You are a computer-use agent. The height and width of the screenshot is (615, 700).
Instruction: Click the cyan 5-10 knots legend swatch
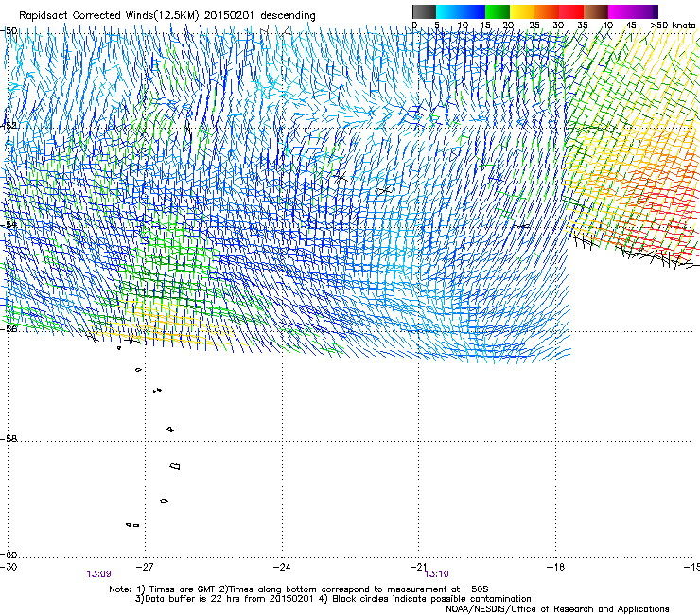(x=448, y=11)
